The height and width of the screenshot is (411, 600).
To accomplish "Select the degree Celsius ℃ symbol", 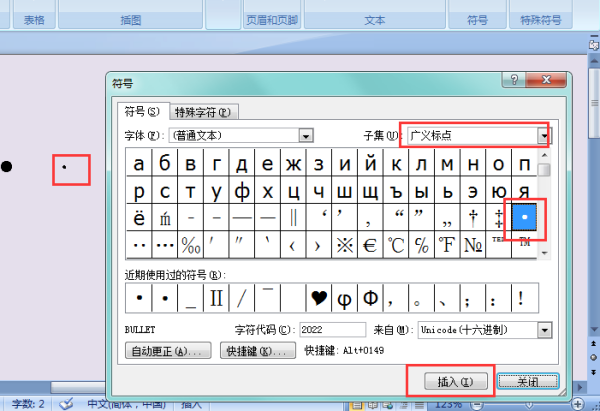I will (x=396, y=245).
